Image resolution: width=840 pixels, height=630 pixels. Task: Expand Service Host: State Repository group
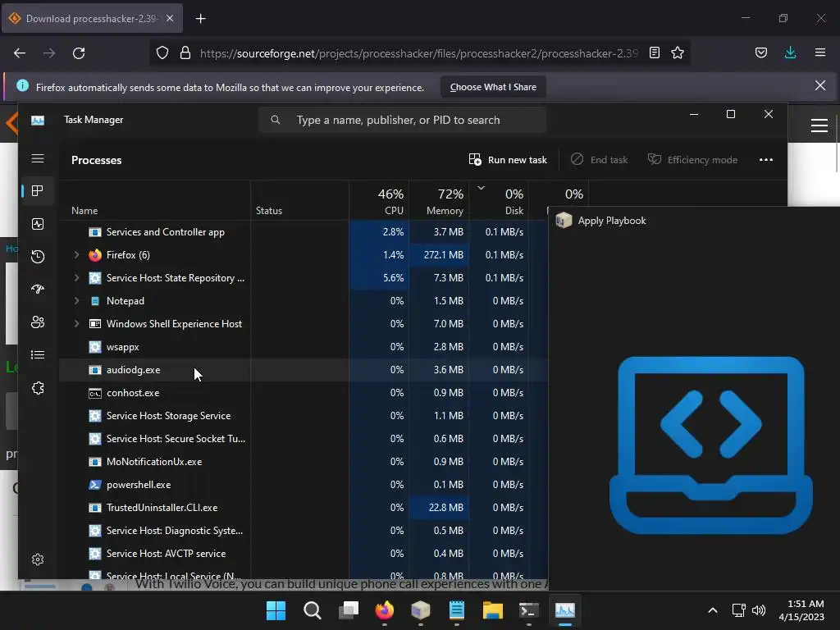(76, 278)
